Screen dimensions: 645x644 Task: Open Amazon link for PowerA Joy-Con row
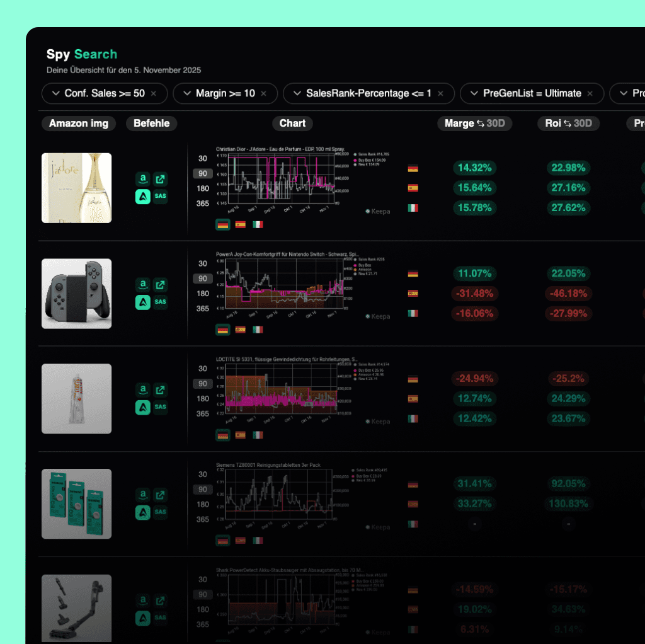click(x=143, y=284)
